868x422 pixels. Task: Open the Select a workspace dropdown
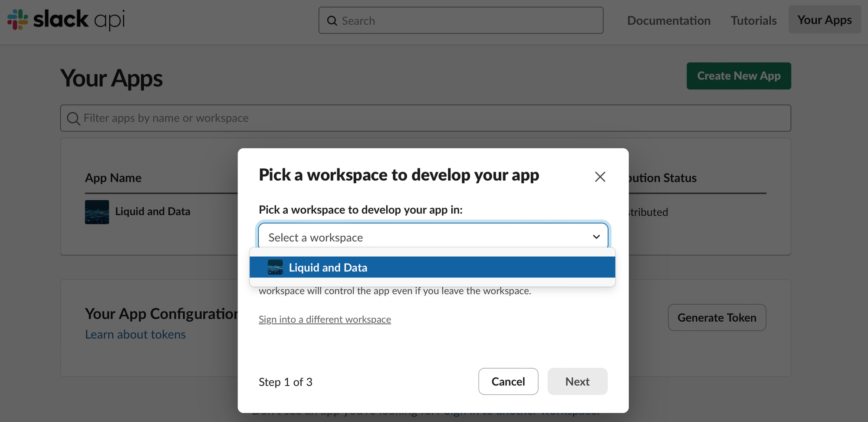(433, 237)
